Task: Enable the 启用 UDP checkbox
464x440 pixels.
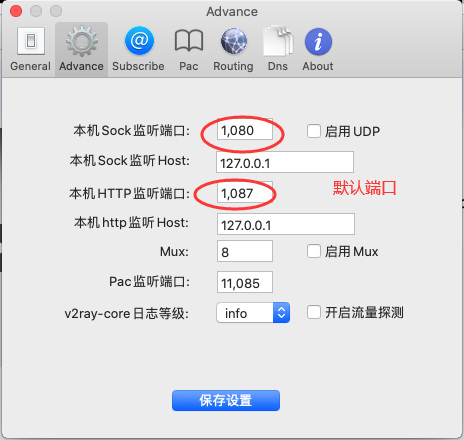Action: 314,131
